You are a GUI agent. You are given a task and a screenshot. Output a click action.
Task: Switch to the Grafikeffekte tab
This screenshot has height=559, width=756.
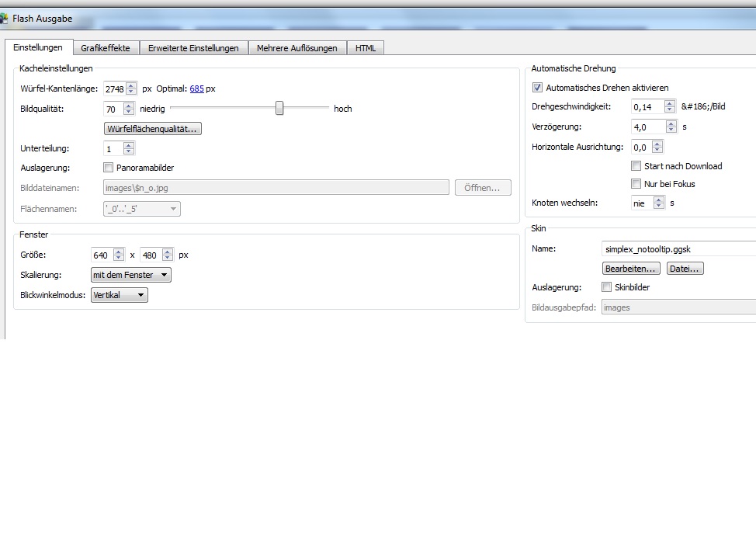coord(106,48)
